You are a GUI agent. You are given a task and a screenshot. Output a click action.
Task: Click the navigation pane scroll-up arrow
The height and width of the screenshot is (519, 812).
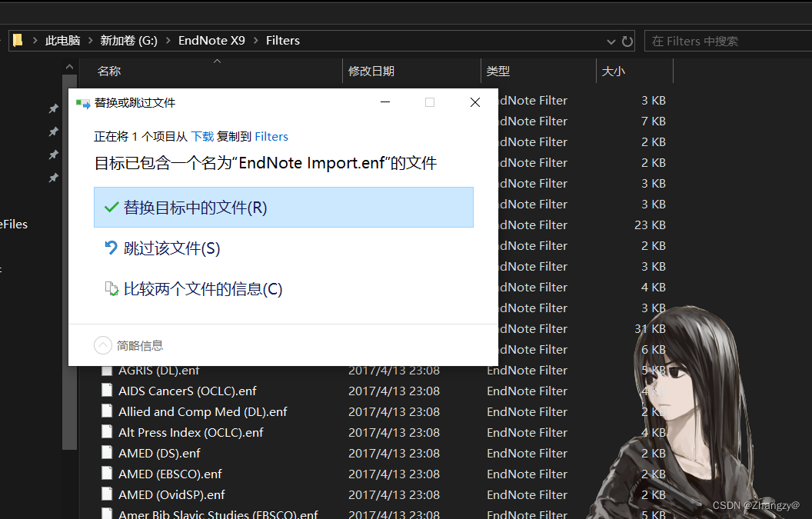(69, 67)
